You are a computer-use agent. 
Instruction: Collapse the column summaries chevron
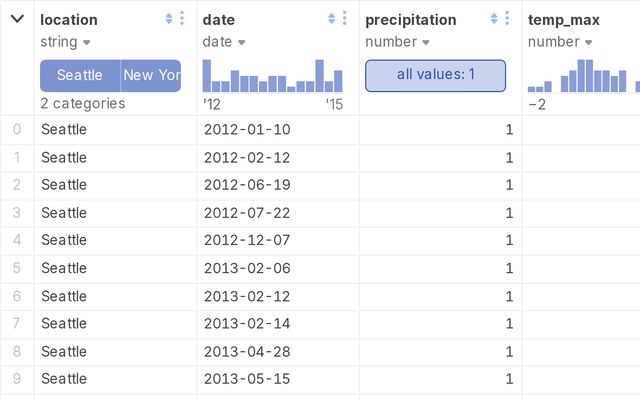[x=17, y=18]
